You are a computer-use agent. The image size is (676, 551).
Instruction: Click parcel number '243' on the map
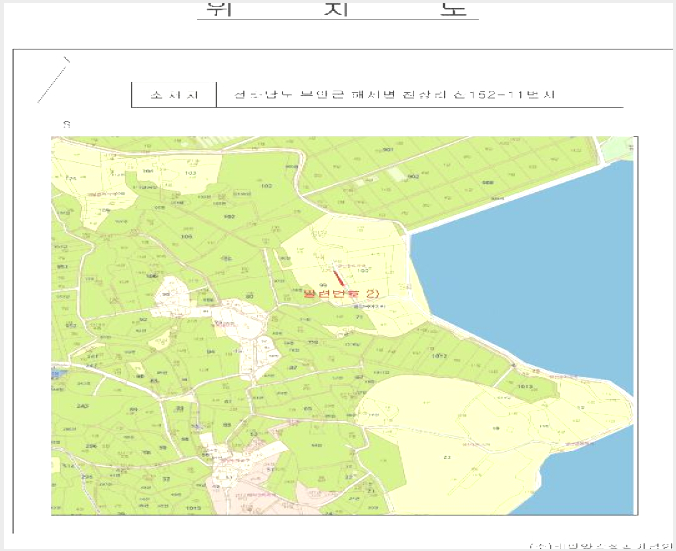click(82, 406)
